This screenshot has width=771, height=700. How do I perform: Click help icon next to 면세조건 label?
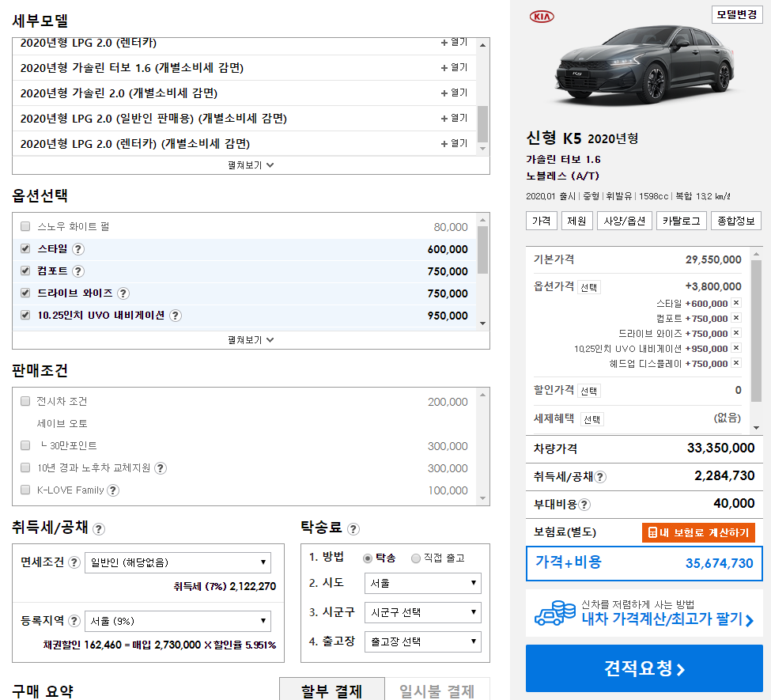click(x=74, y=562)
